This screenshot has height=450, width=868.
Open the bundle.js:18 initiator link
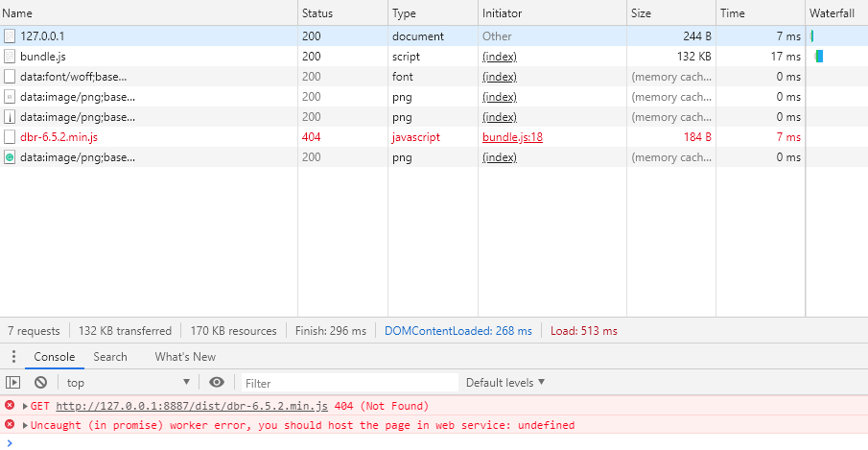tap(512, 137)
